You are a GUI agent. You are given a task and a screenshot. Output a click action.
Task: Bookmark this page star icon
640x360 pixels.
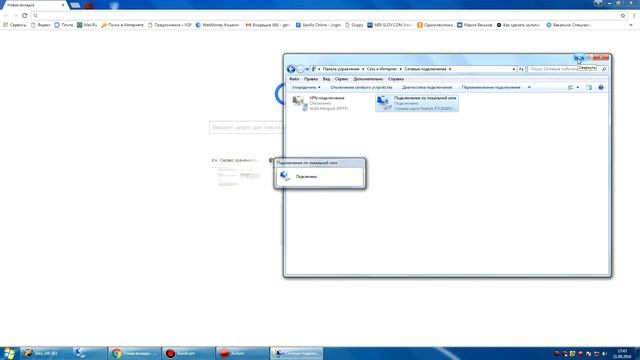click(x=623, y=16)
